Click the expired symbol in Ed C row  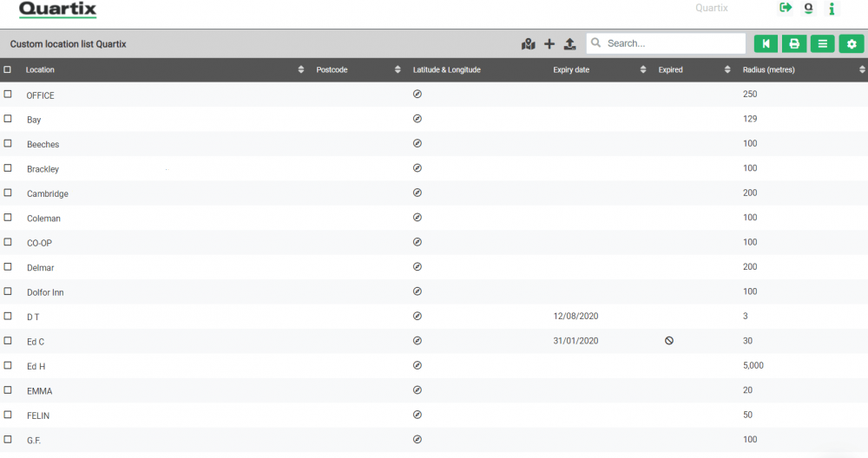(x=669, y=341)
